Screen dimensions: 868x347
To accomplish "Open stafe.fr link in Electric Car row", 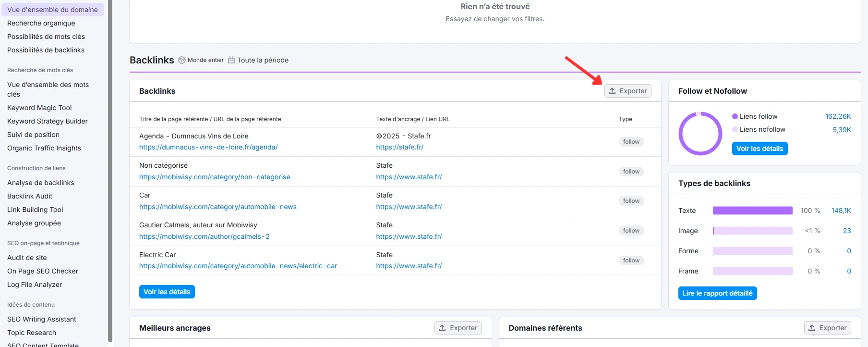I will pos(409,266).
